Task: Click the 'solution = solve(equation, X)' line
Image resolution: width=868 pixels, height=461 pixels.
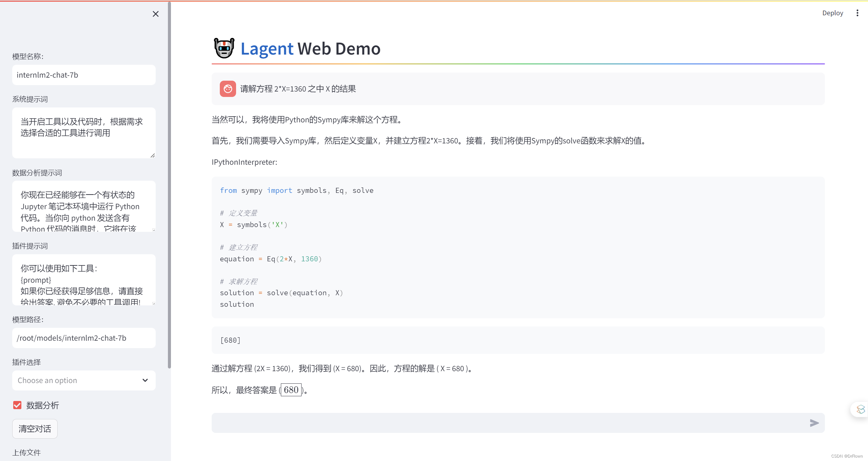Action: (281, 293)
